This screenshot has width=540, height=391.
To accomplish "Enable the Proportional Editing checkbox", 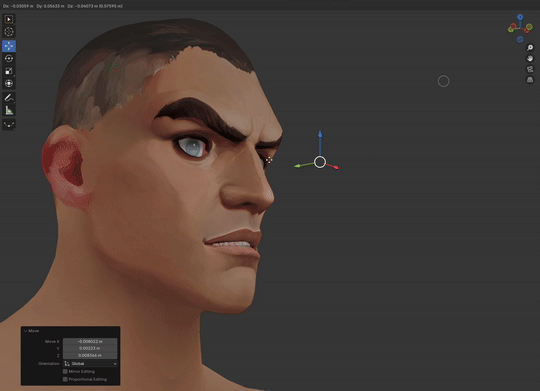I will 65,379.
